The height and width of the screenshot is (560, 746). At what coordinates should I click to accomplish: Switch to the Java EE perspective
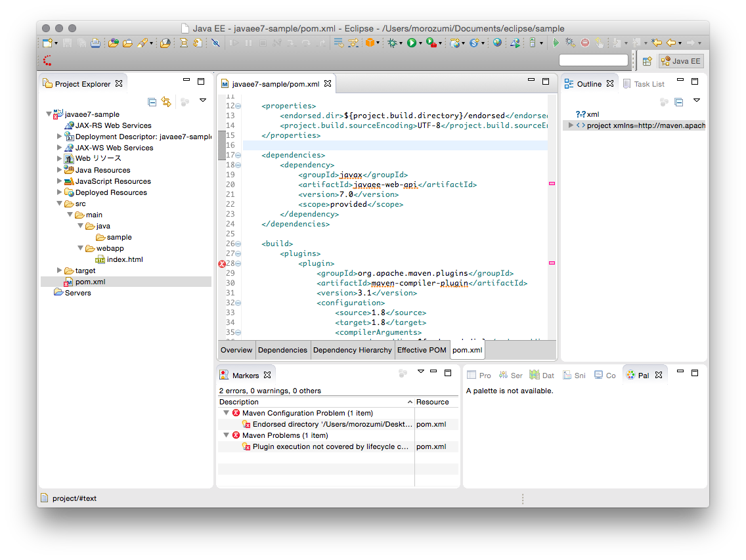[680, 60]
